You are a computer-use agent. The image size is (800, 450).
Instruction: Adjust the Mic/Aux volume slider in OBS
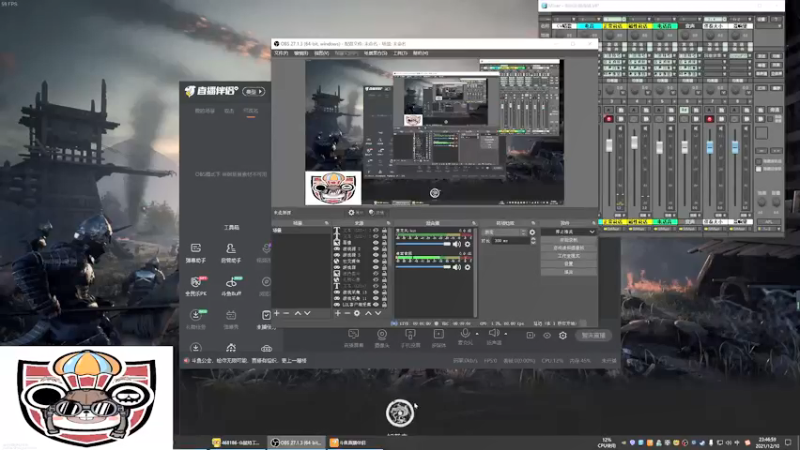pyautogui.click(x=423, y=244)
